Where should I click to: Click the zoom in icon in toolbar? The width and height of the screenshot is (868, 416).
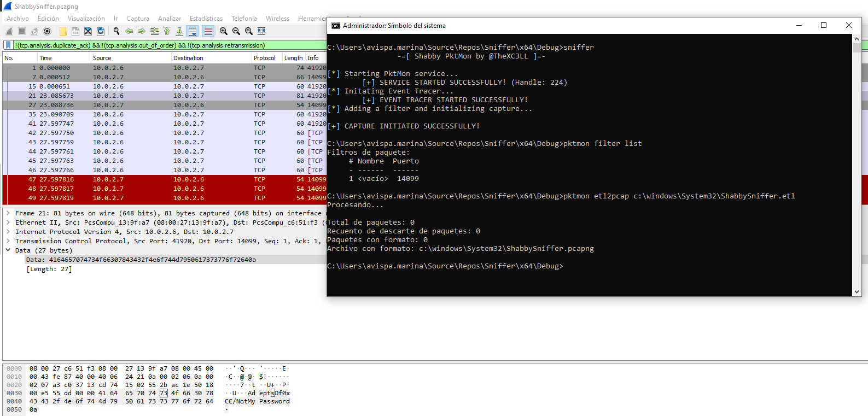point(224,31)
